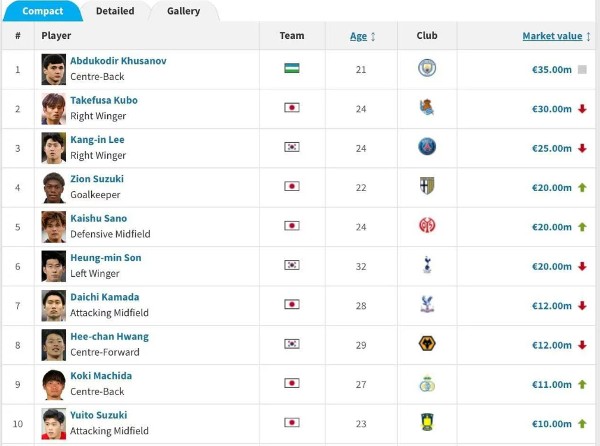
Task: Click Uzbekistan flag in Khusanov's row
Action: (292, 69)
